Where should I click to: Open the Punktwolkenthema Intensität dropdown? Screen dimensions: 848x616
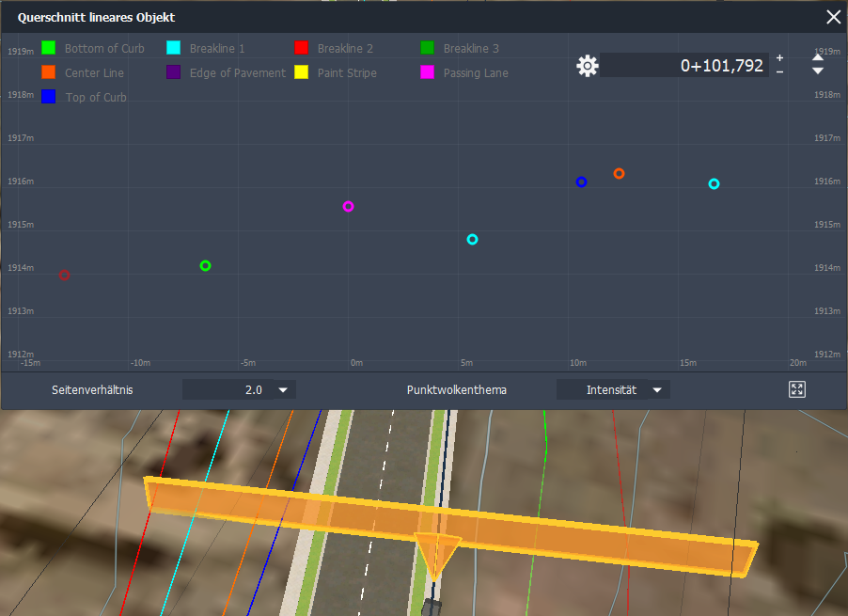[x=613, y=389]
